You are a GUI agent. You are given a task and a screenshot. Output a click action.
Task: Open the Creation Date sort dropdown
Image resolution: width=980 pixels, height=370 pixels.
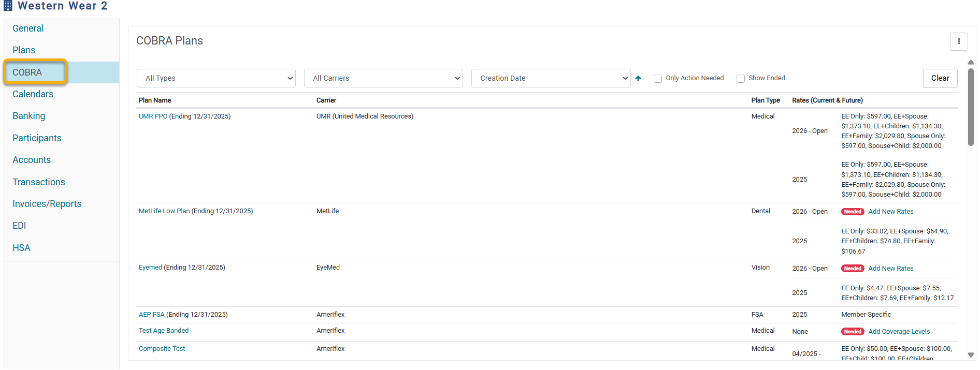pyautogui.click(x=551, y=78)
